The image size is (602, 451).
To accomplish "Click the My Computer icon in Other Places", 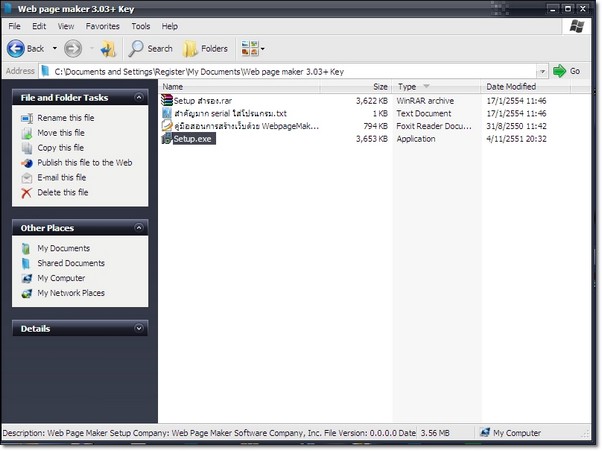I will click(x=27, y=279).
